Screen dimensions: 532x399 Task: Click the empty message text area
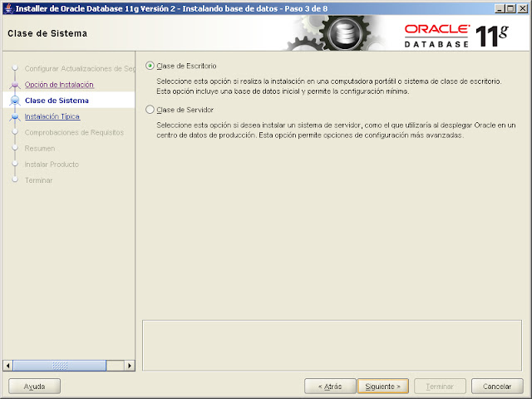tap(332, 346)
